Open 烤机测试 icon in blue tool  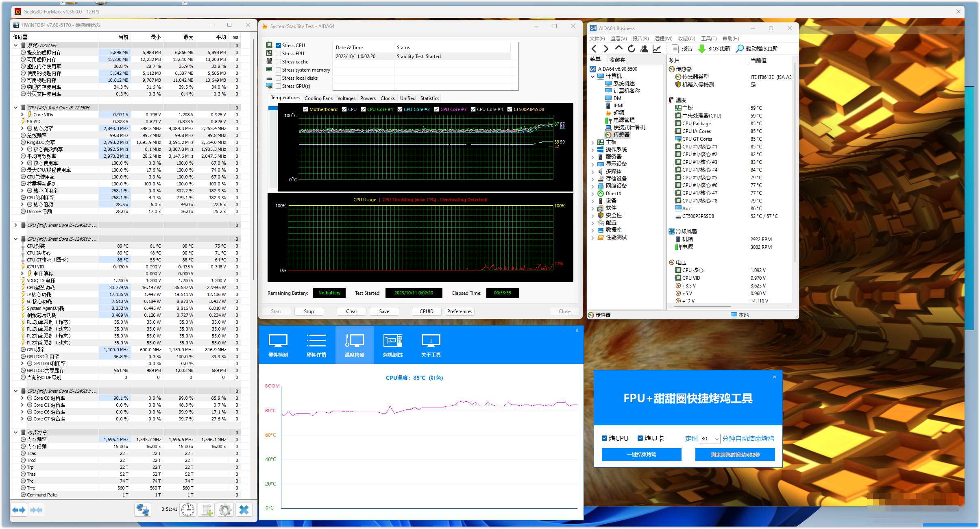pyautogui.click(x=392, y=345)
